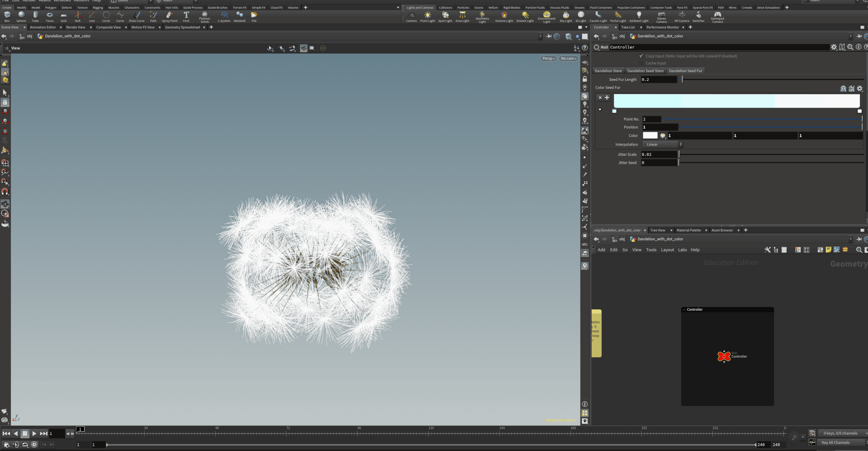The image size is (868, 451).
Task: Change the Interpolation dropdown from Linear
Action: pos(662,144)
